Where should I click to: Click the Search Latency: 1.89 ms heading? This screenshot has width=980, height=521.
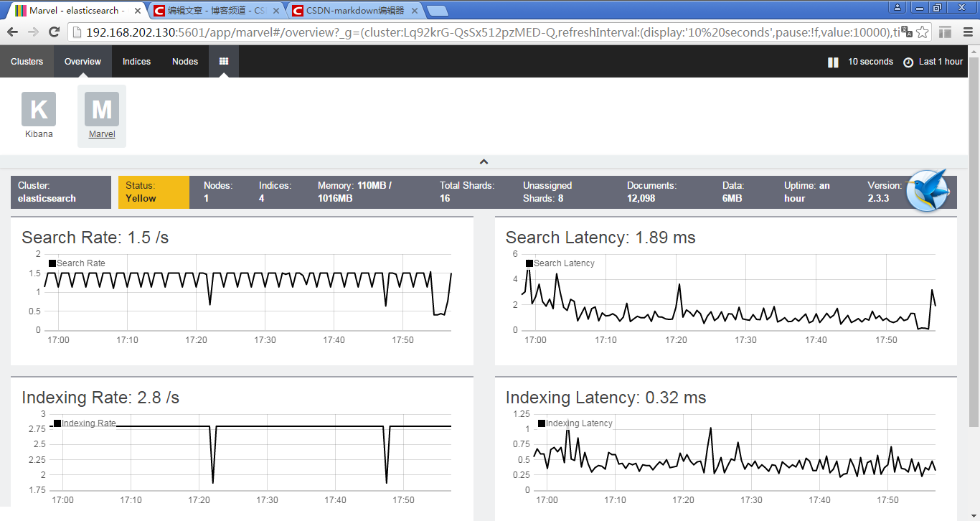coord(600,238)
